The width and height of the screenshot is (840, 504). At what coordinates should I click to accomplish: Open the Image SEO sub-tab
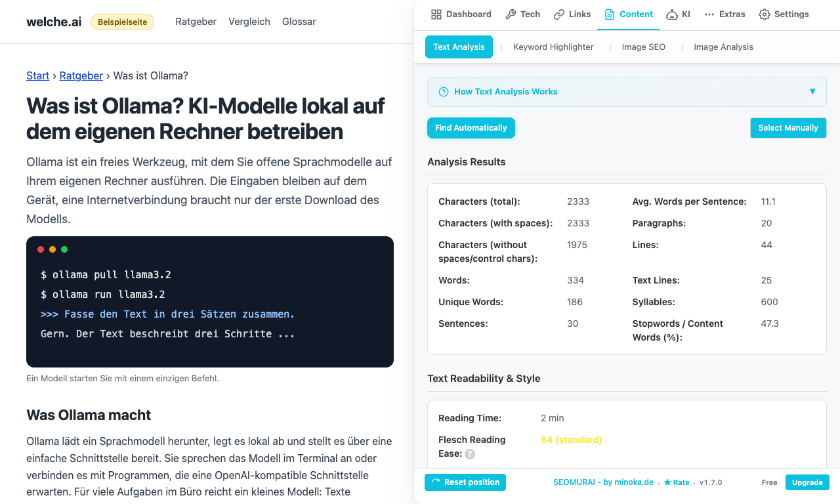click(x=644, y=47)
